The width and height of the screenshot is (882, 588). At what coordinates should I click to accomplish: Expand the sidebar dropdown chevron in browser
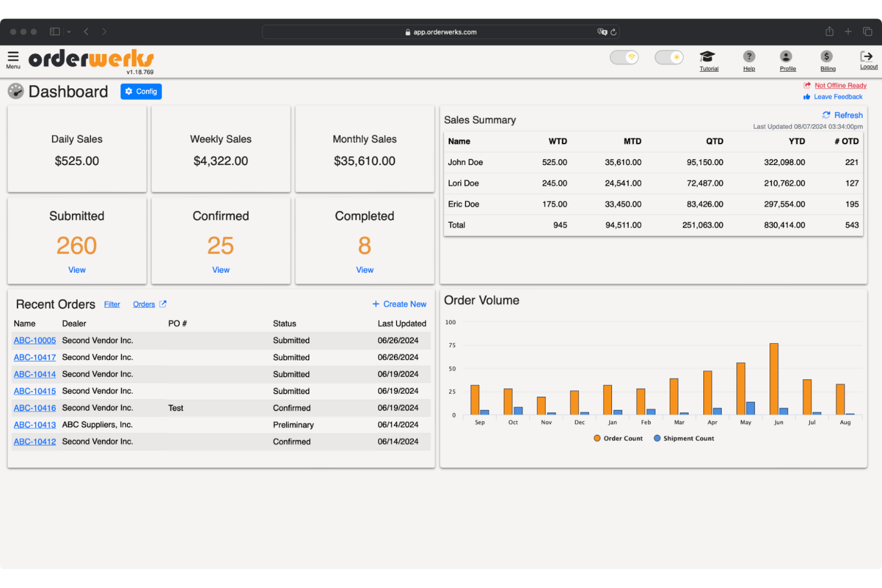coord(69,32)
